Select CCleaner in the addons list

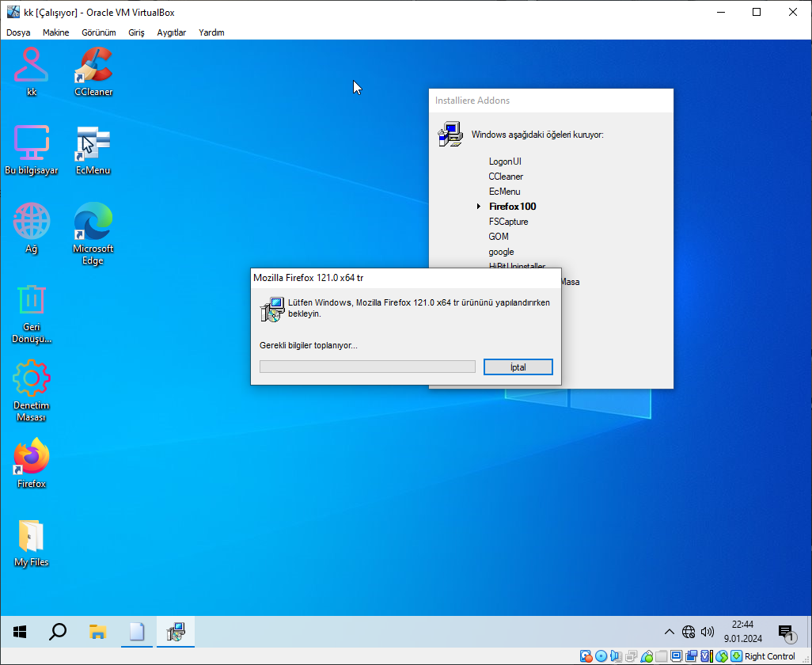(x=506, y=177)
